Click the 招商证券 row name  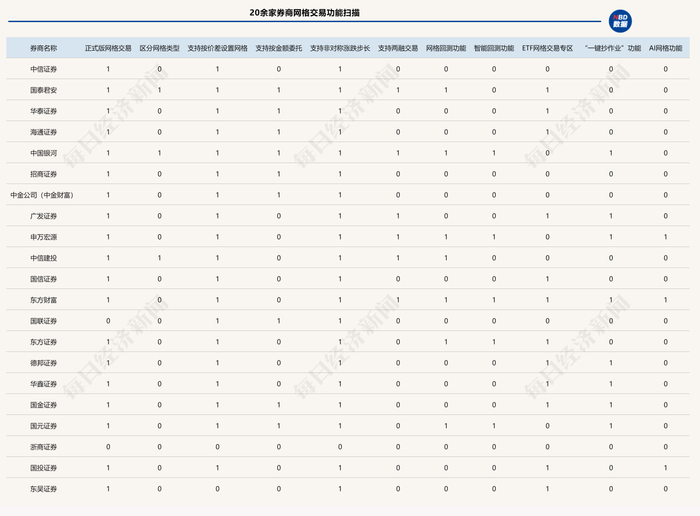click(x=43, y=174)
